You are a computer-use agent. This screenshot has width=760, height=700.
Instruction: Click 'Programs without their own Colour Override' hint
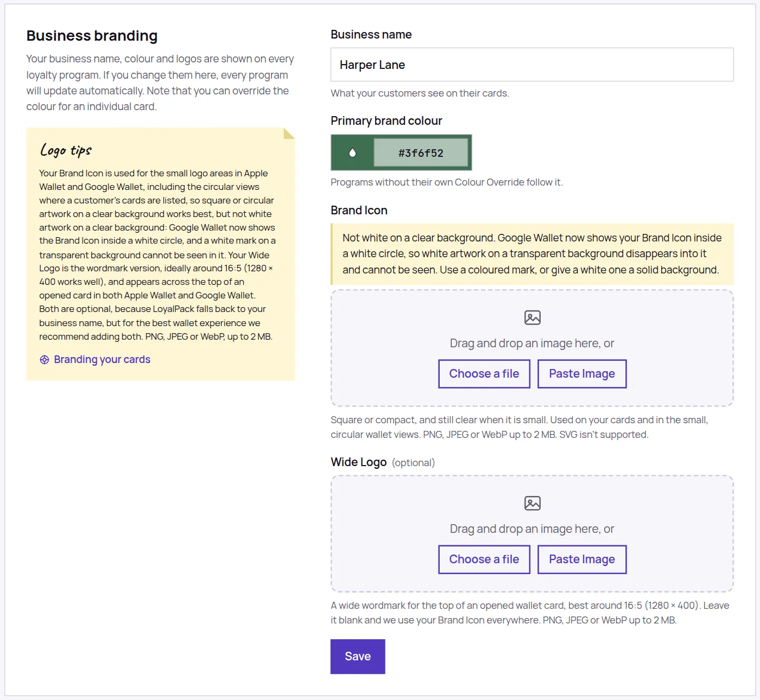pyautogui.click(x=447, y=182)
